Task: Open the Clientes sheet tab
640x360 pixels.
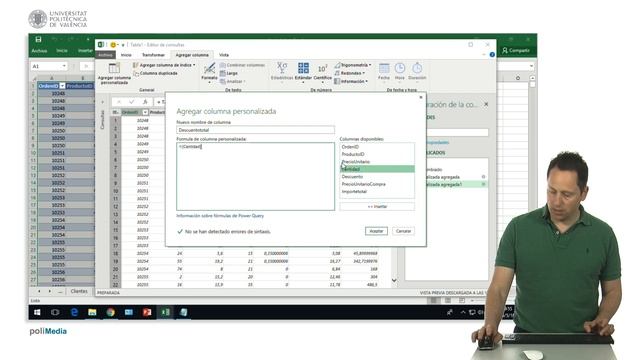Action: click(x=79, y=291)
